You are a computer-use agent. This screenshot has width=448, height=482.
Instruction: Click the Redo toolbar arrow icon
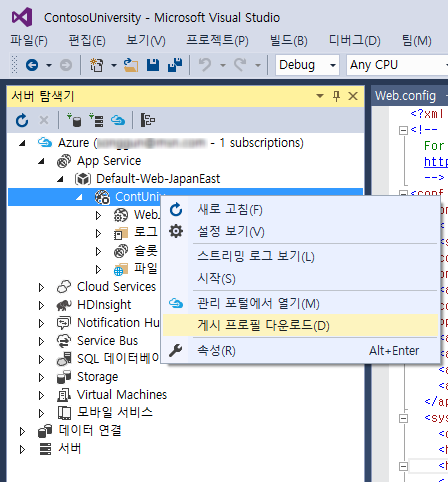(240, 65)
